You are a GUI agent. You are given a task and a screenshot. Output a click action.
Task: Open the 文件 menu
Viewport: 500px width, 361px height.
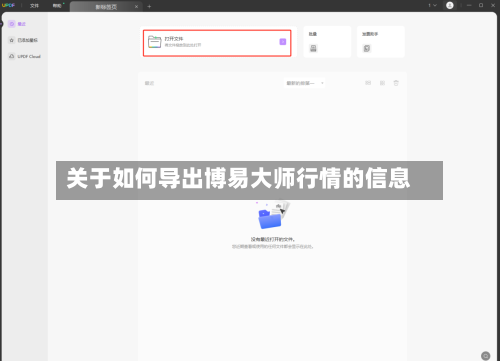click(x=34, y=6)
